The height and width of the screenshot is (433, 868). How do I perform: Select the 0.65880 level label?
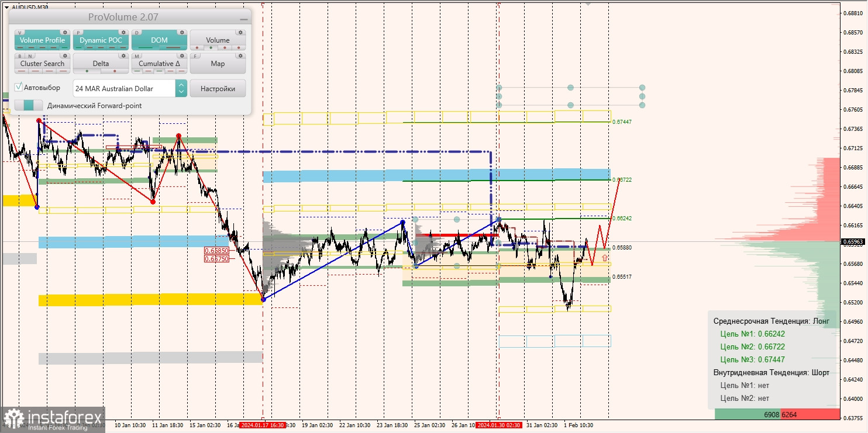(622, 248)
